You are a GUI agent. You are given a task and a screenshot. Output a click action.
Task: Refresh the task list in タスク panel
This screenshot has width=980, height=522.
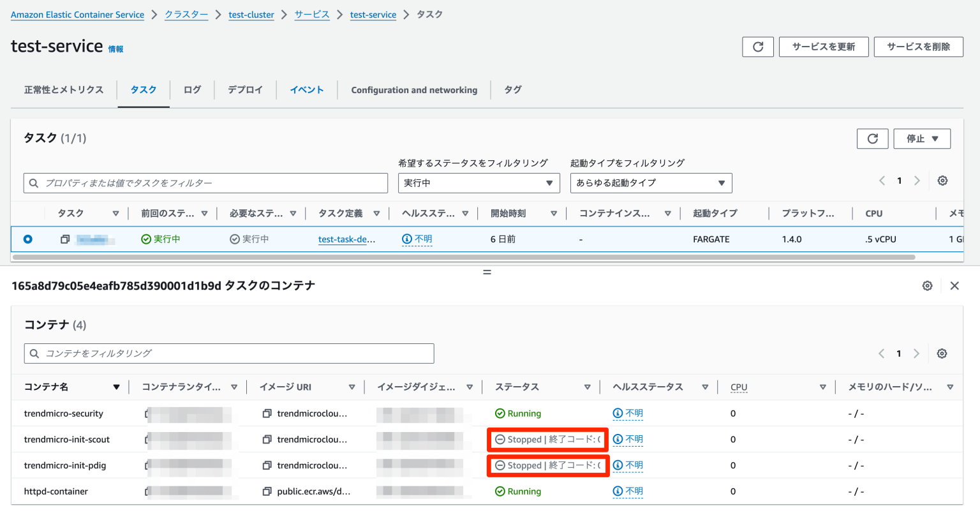click(x=872, y=138)
